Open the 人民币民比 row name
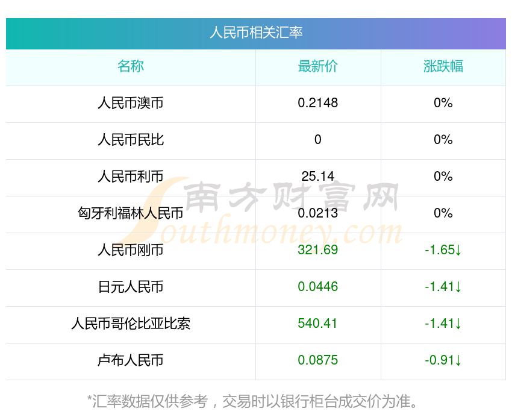 pyautogui.click(x=131, y=140)
